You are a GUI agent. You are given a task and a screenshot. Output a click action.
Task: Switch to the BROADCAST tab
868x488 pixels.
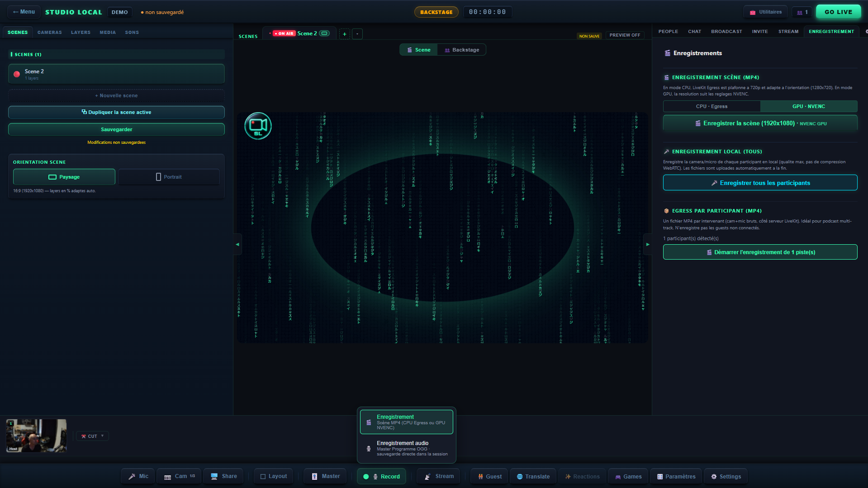coord(726,32)
